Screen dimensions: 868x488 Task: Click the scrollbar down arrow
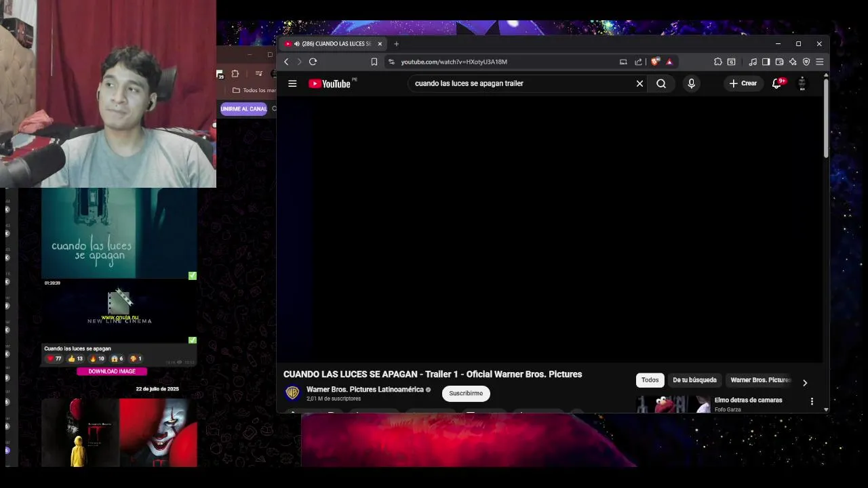[x=826, y=409]
